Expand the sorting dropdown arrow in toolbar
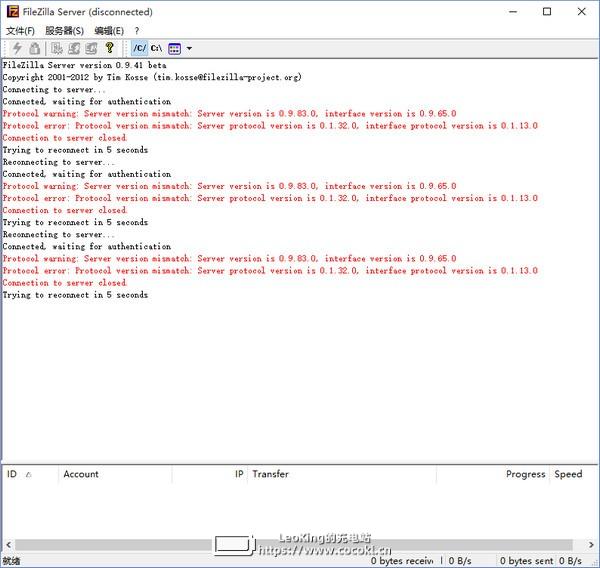600x568 pixels. click(189, 49)
